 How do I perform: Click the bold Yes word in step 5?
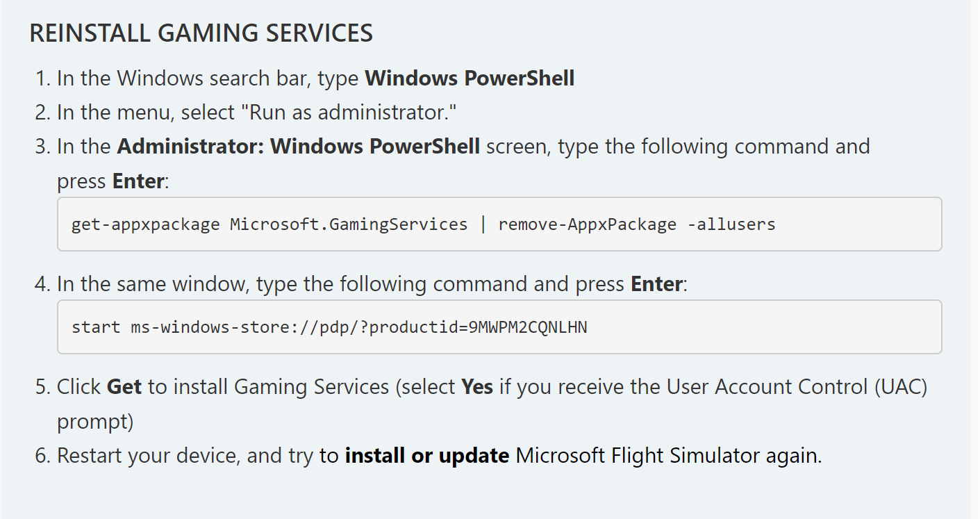tap(477, 386)
